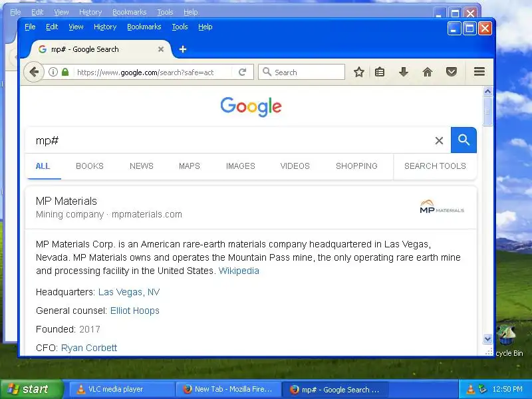This screenshot has width=532, height=399.
Task: Switch to VLC media player taskbar item
Action: tap(122, 389)
